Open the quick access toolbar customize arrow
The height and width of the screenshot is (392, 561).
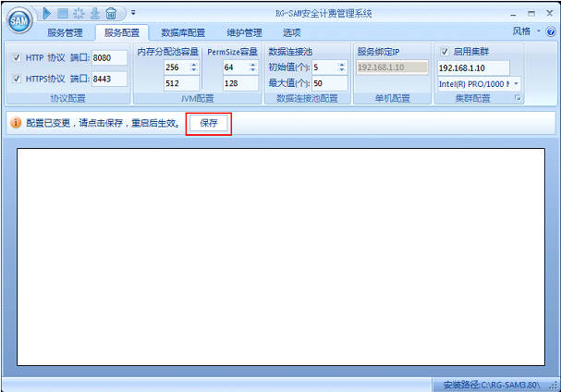[x=133, y=13]
